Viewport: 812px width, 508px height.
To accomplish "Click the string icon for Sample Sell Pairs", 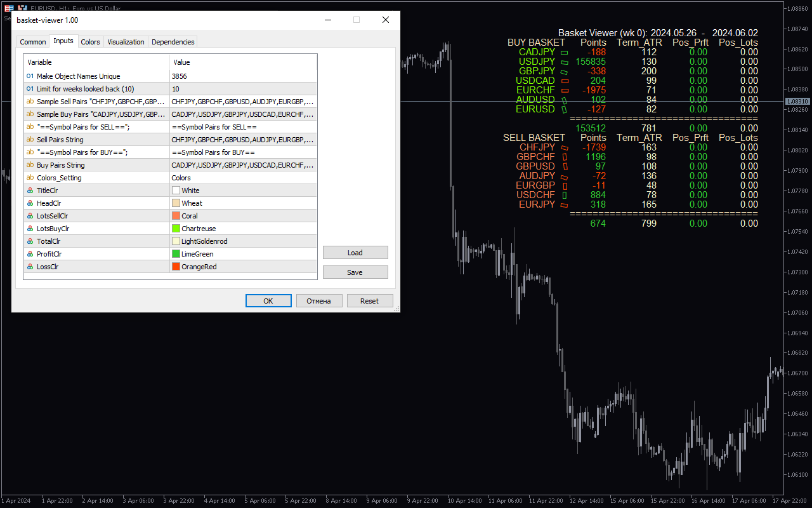I will pos(30,102).
